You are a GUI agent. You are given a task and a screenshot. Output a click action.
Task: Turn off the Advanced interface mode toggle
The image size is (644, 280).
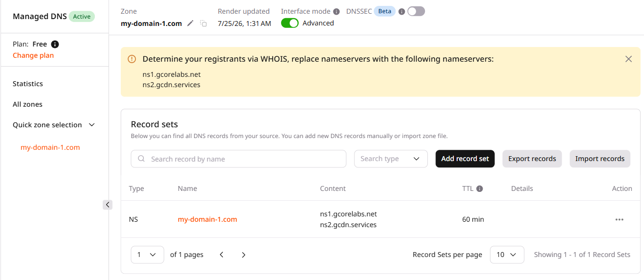coord(290,23)
